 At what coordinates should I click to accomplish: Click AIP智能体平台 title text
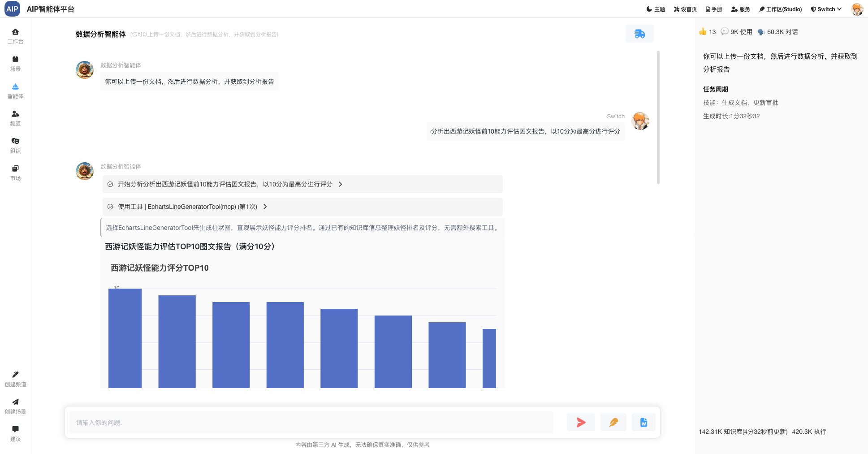[51, 9]
